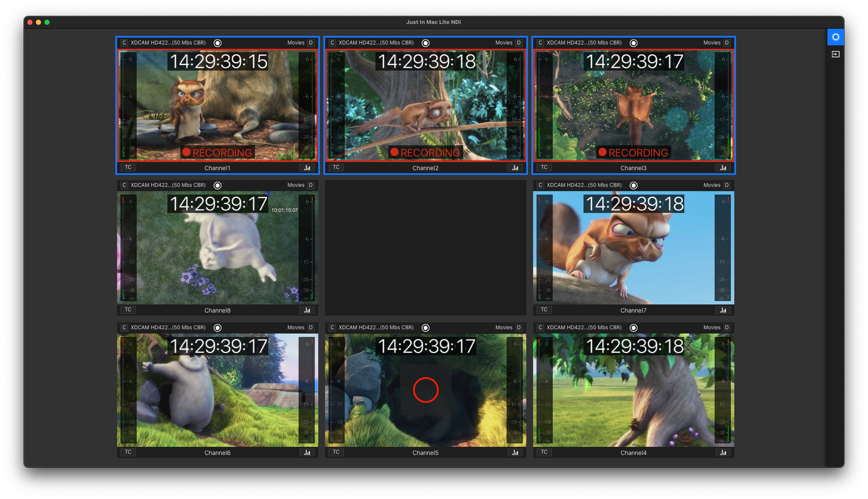Click the C button on Channel2
868x499 pixels.
click(332, 43)
